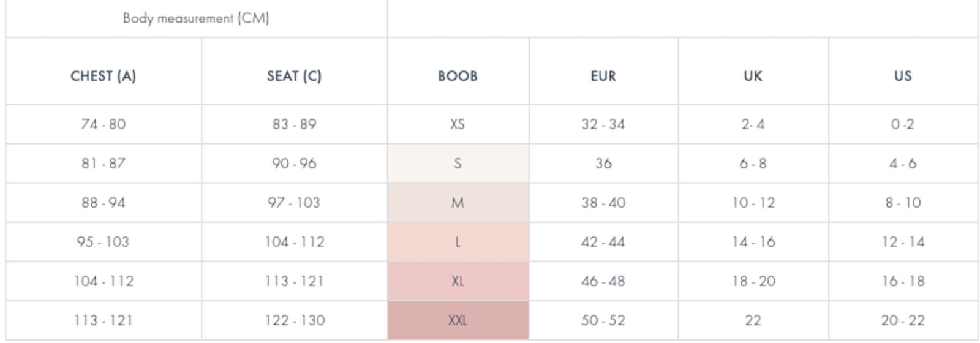The width and height of the screenshot is (980, 343).
Task: Select the L size swatch cell
Action: coord(458,242)
